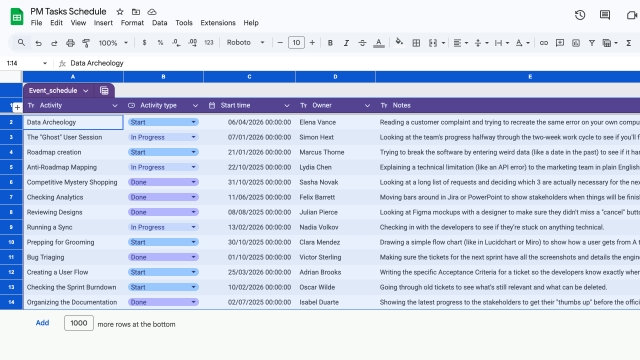640x360 pixels.
Task: Toggle strikethrough formatting
Action: [362, 43]
